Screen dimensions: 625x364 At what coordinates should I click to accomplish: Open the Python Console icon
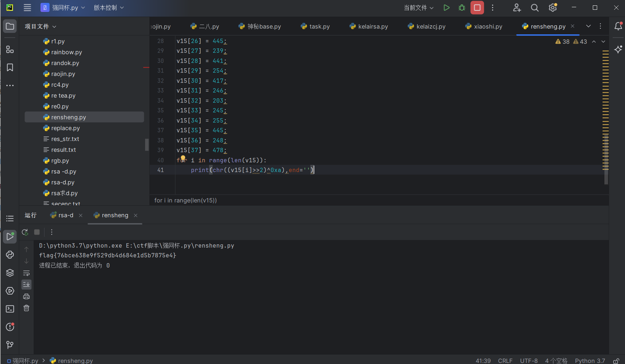point(10,255)
